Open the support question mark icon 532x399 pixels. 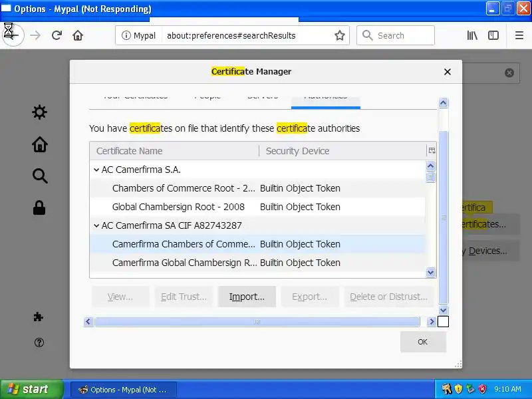click(39, 342)
